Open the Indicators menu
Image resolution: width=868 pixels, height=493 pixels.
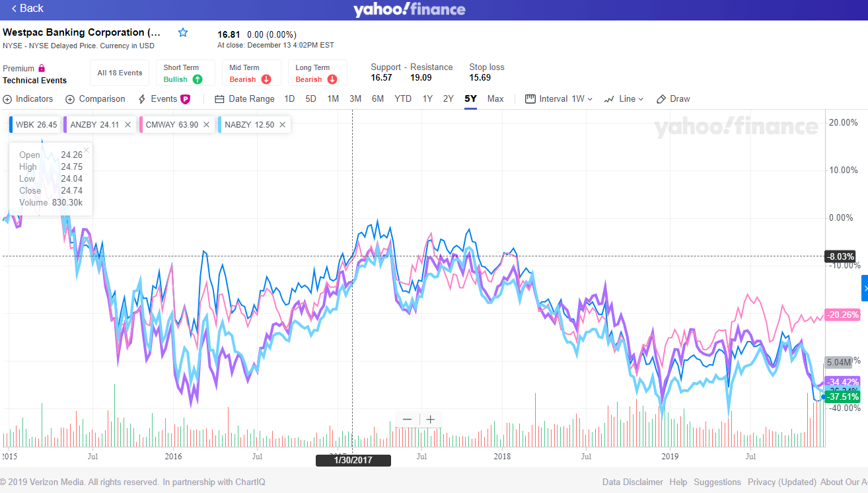[28, 99]
